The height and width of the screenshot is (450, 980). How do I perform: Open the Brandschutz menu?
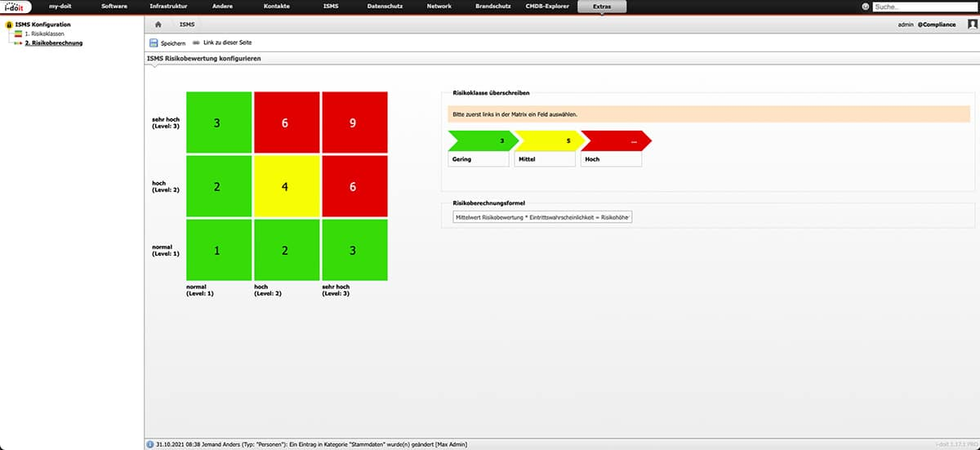tap(493, 6)
